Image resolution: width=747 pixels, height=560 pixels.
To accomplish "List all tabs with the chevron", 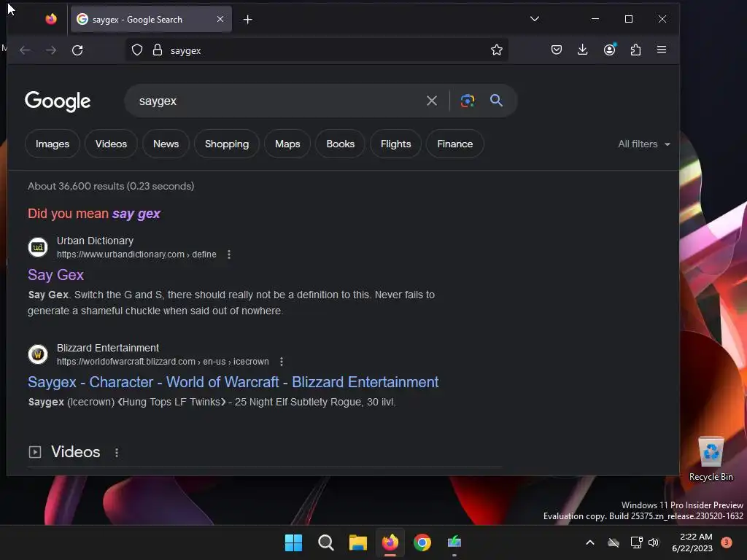I will (x=535, y=19).
